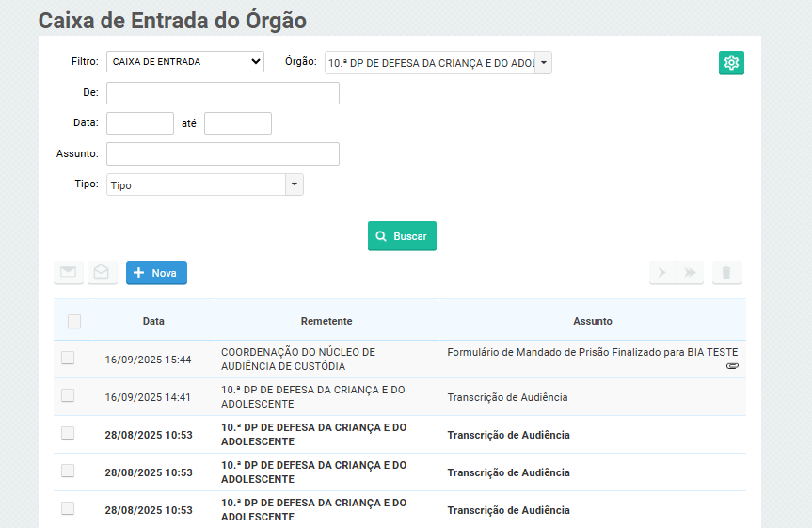Click the De input field

pyautogui.click(x=222, y=93)
